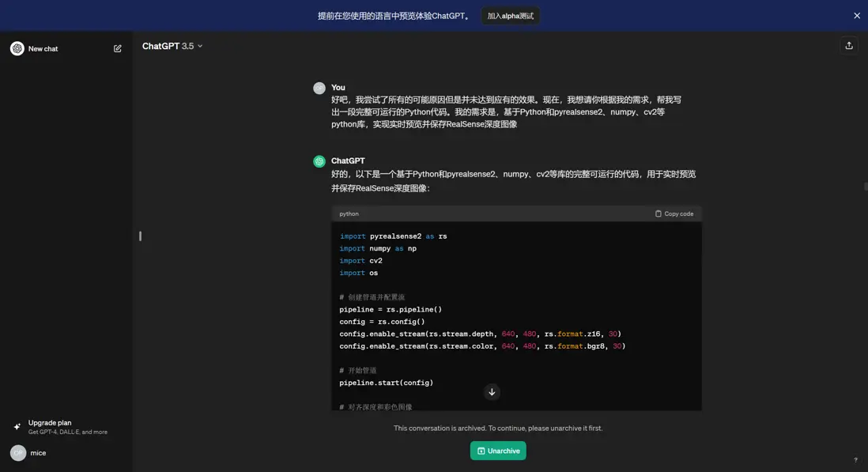The width and height of the screenshot is (868, 472).
Task: Click code line import cv2
Action: (x=360, y=261)
